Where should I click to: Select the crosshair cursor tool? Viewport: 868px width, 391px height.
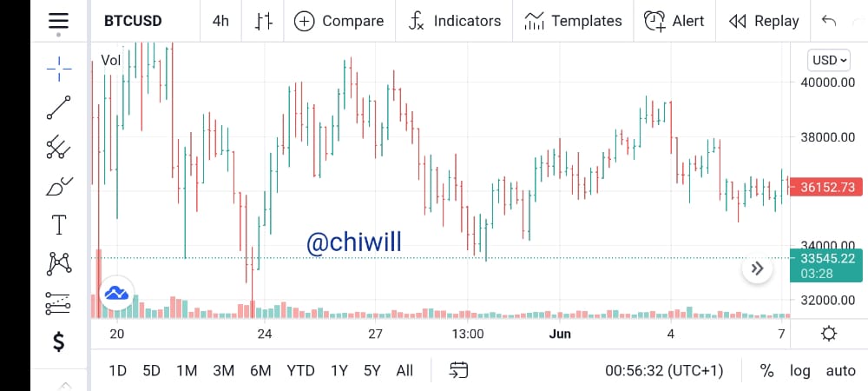59,69
